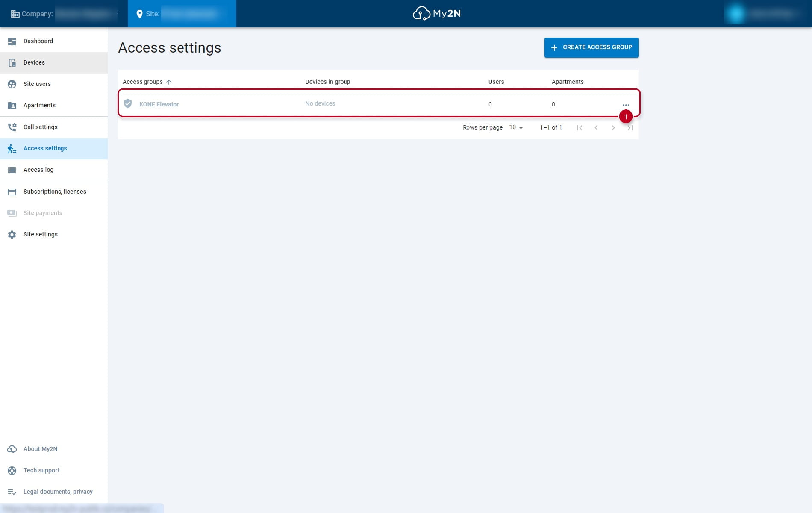Open the Site selector in header

tap(182, 14)
